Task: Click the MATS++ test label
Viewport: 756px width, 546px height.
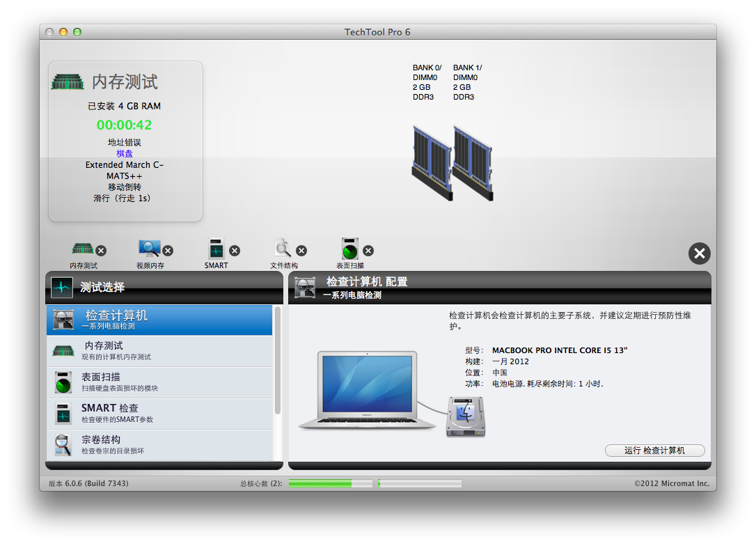Action: coord(125,176)
